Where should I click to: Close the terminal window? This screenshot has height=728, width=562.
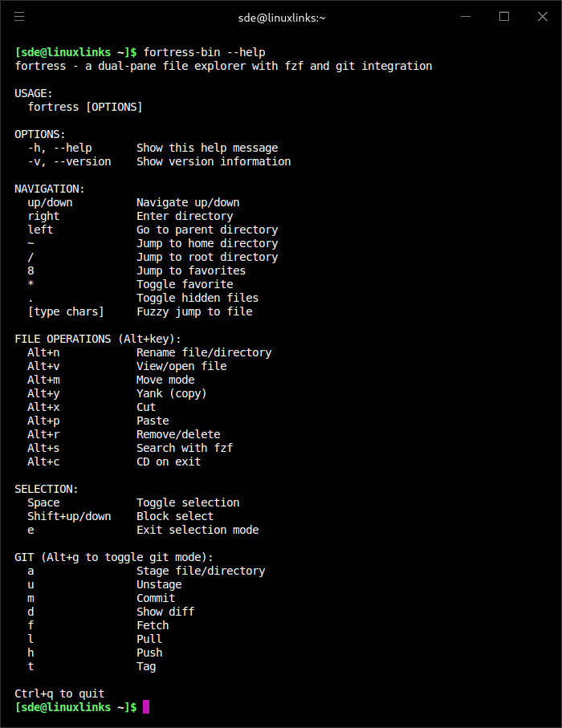pyautogui.click(x=541, y=16)
